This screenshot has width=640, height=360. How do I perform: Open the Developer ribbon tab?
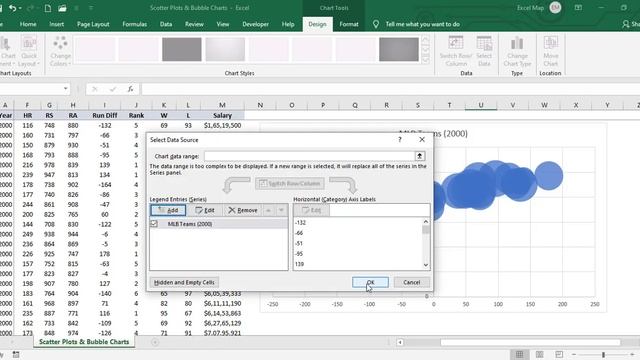pyautogui.click(x=256, y=24)
